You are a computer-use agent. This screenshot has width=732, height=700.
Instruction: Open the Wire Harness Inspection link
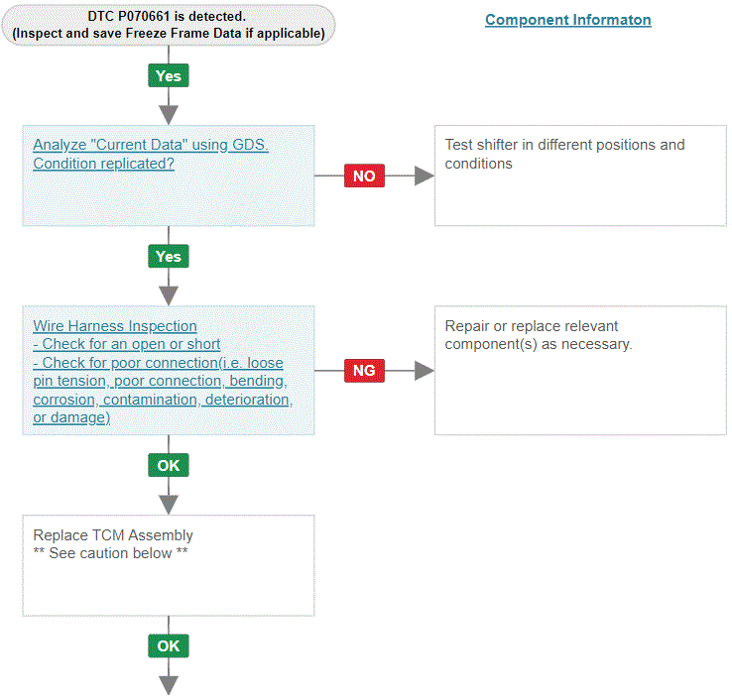[115, 326]
